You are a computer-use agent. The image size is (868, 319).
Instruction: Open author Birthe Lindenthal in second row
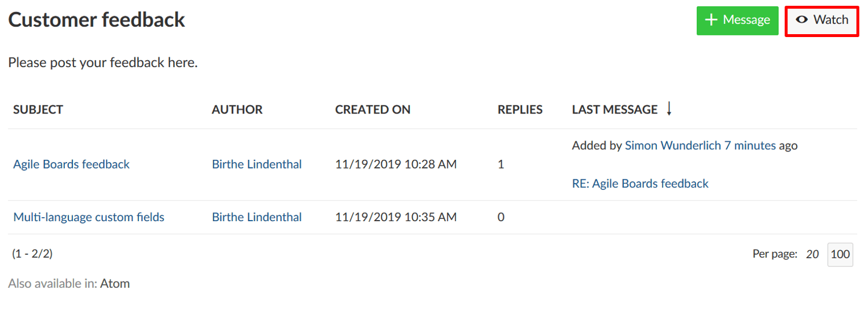[x=256, y=218]
